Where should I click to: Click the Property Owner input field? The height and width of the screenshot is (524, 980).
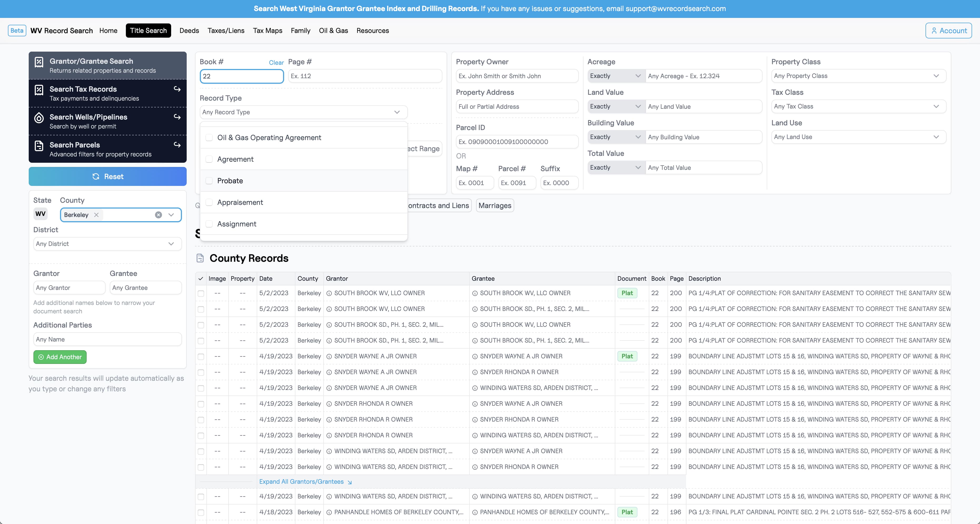517,76
